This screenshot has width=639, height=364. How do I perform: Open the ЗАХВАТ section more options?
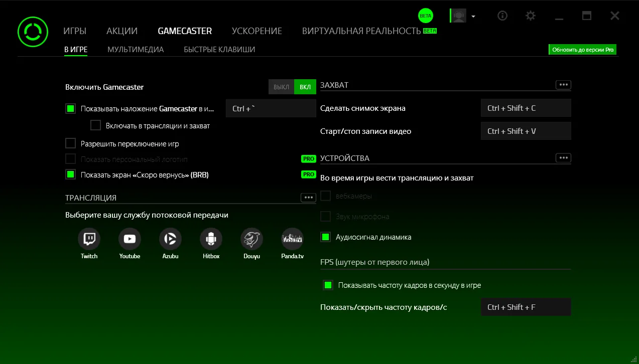click(563, 85)
